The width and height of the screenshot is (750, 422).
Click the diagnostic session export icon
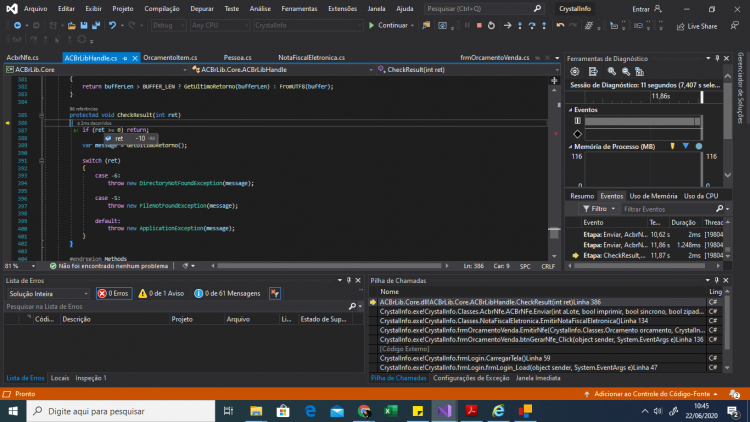tap(593, 72)
